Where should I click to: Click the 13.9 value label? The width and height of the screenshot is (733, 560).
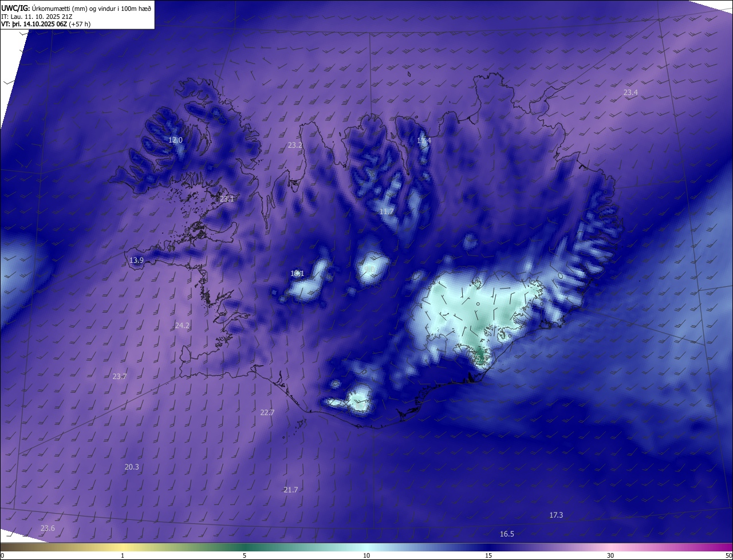[x=136, y=261]
